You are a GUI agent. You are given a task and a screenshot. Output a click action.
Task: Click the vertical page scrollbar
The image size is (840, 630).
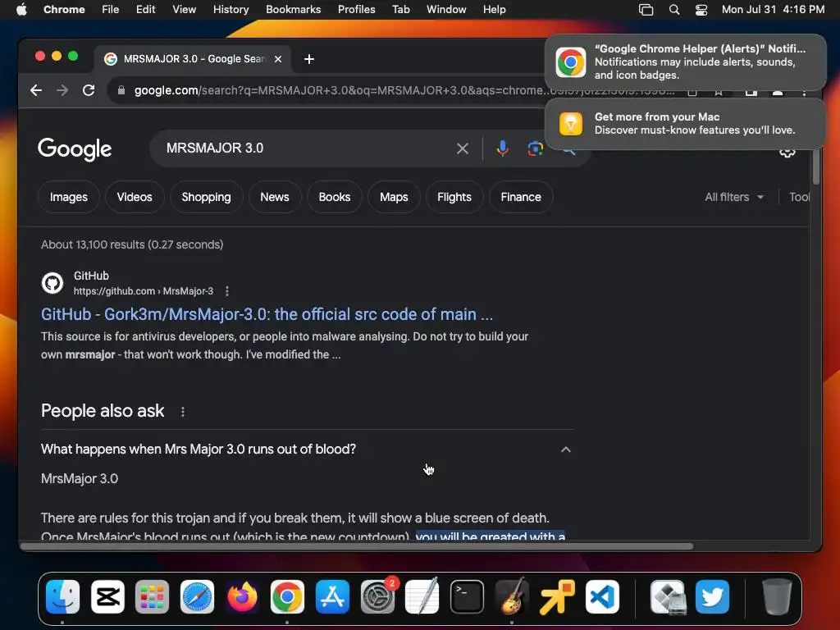click(x=815, y=167)
